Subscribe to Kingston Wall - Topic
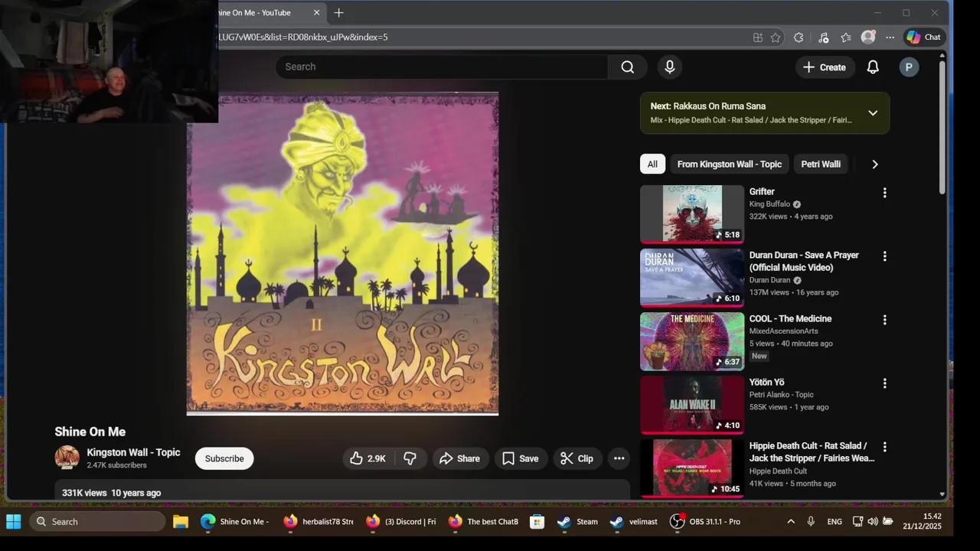The image size is (980, 551). (224, 458)
